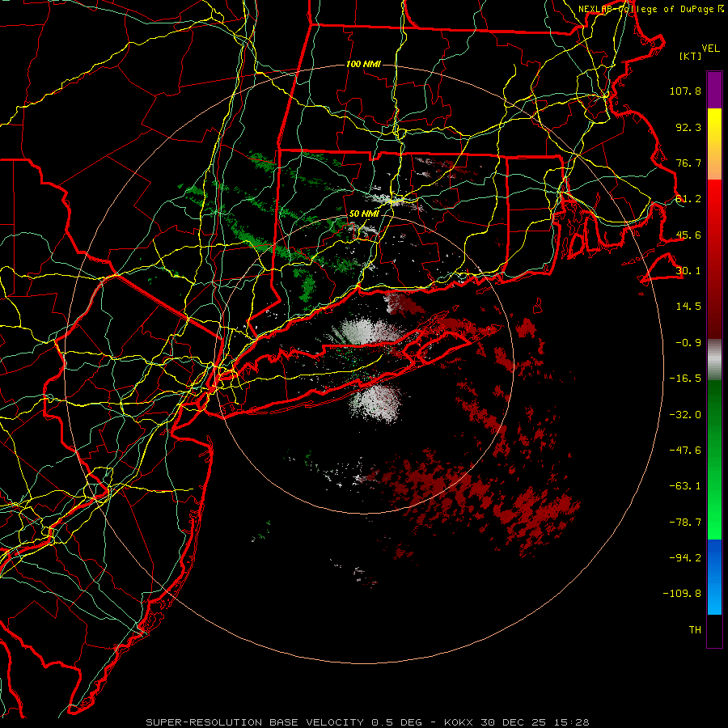Pick the purple segment of the velocity color bar
Viewport: 728px width, 728px height.
pyautogui.click(x=714, y=90)
